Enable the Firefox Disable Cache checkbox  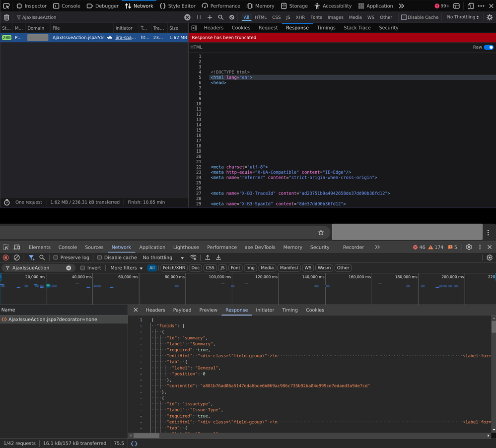[x=404, y=17]
